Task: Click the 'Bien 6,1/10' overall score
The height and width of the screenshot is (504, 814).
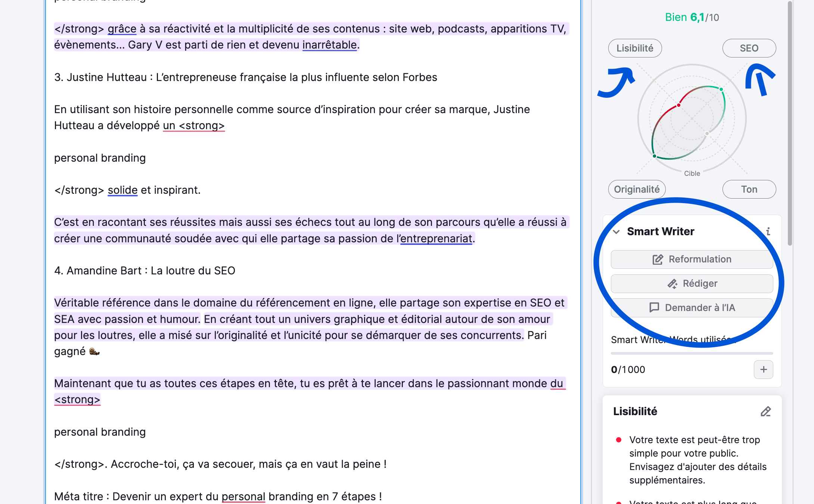Action: 692,17
